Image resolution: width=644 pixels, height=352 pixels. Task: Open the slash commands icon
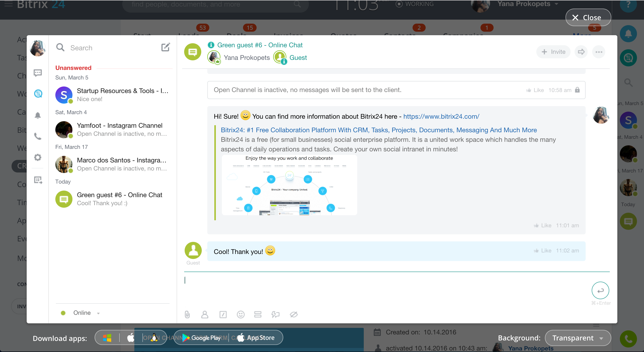click(x=223, y=314)
